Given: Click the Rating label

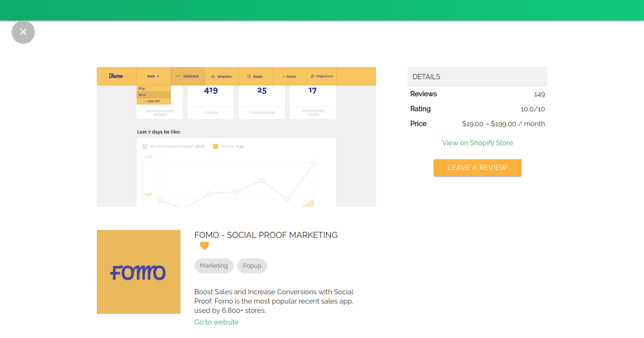Looking at the screenshot, I should click(x=421, y=109).
